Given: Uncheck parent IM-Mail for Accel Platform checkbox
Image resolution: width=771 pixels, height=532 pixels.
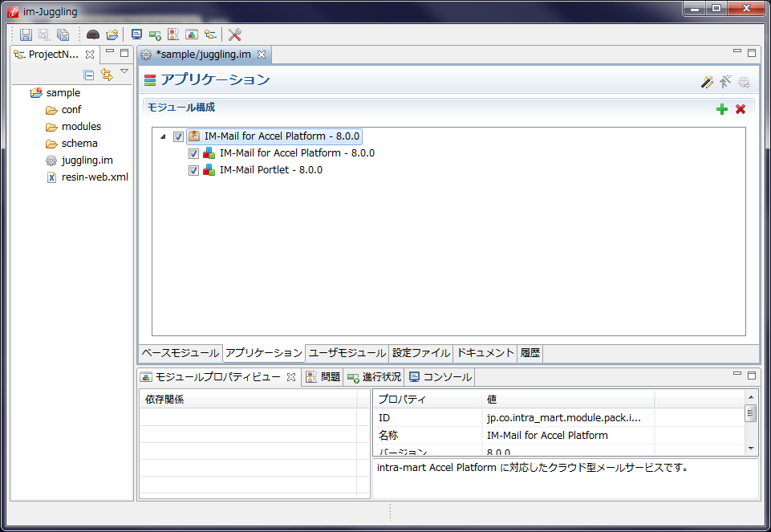Looking at the screenshot, I should [x=178, y=136].
